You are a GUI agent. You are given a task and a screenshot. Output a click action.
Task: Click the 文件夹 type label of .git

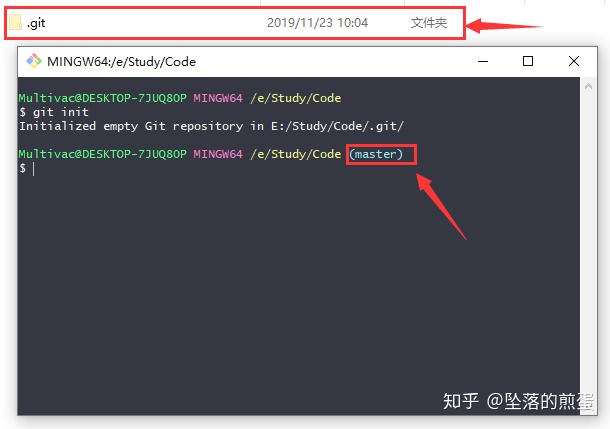pyautogui.click(x=429, y=23)
